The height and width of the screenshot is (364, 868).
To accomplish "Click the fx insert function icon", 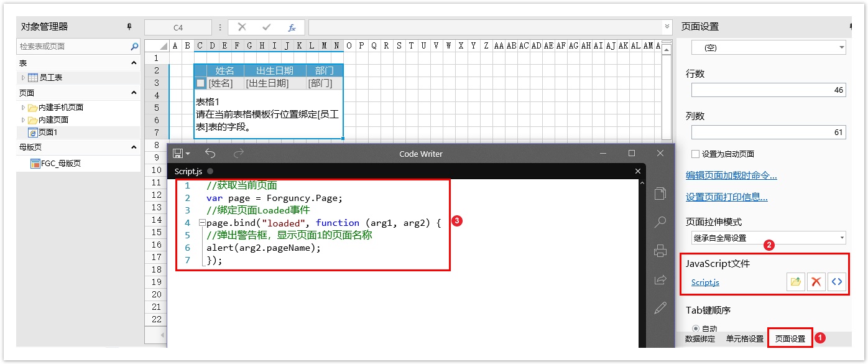I will (292, 27).
